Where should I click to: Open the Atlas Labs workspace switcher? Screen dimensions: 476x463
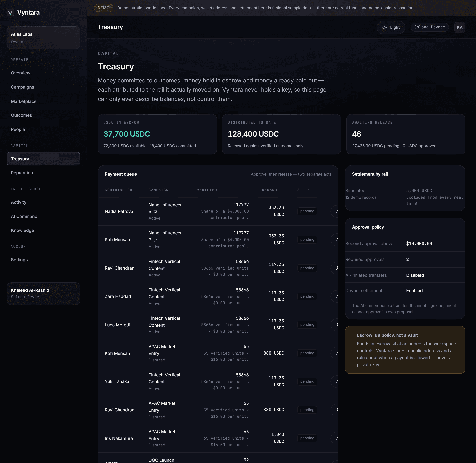(43, 38)
